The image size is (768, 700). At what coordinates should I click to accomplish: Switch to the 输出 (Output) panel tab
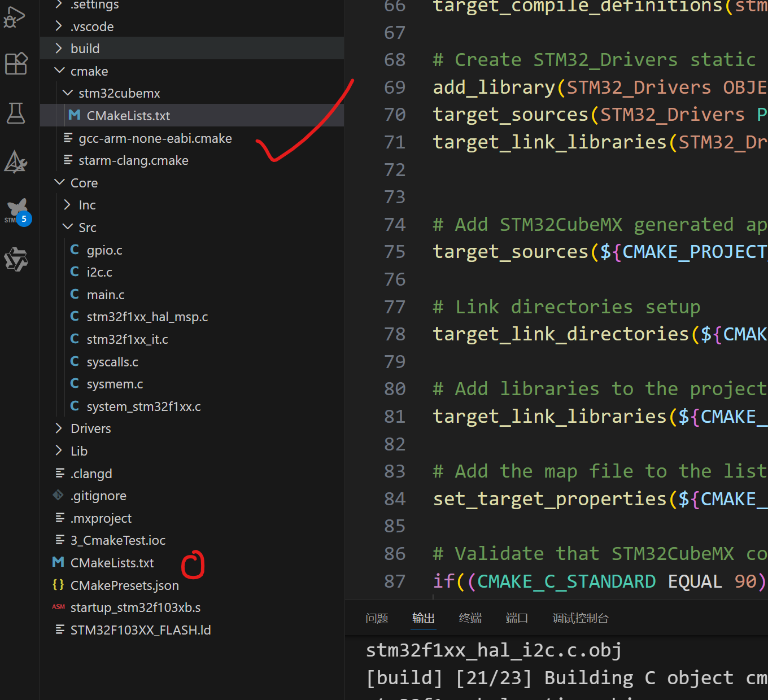(x=424, y=618)
